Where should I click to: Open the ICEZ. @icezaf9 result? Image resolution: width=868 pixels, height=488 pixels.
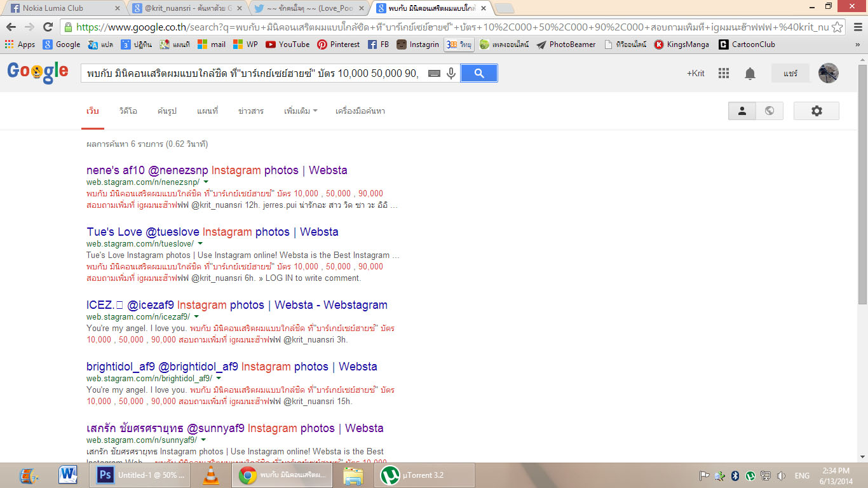coord(237,305)
